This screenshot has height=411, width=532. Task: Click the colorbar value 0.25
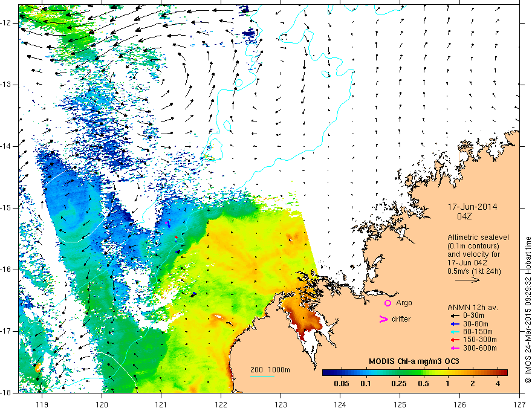[398, 384]
